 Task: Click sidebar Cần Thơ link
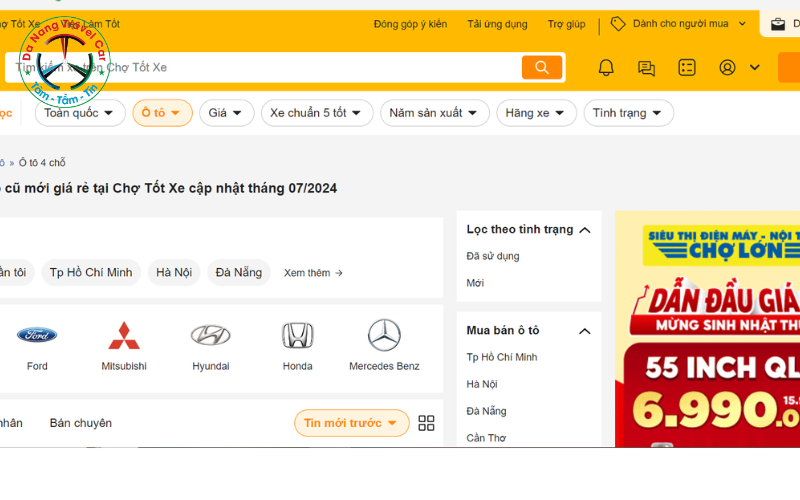486,438
